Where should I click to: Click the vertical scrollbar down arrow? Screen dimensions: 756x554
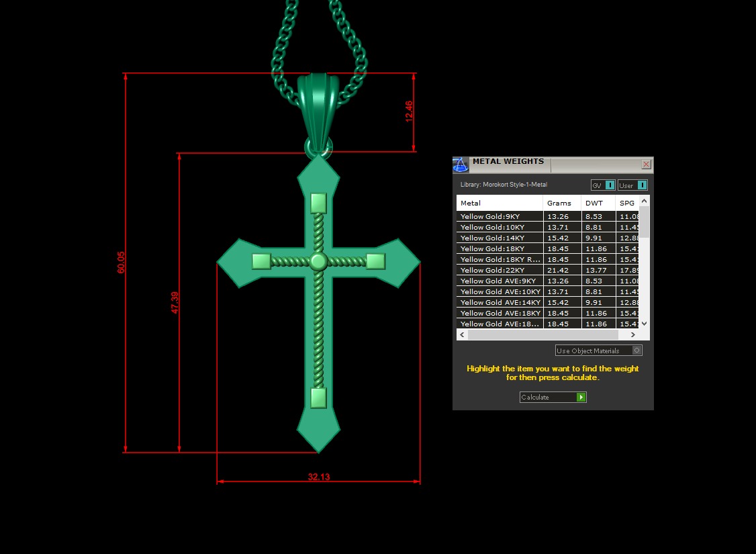(x=644, y=324)
